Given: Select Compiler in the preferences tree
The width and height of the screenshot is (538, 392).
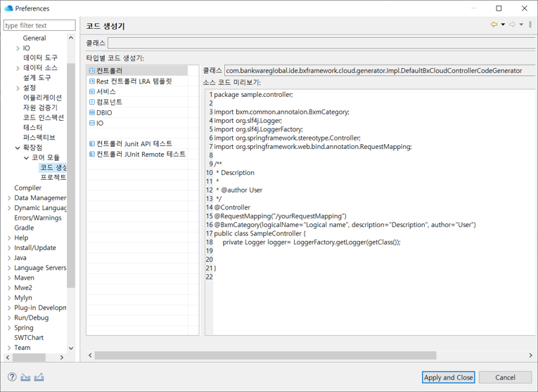Looking at the screenshot, I should coord(28,188).
